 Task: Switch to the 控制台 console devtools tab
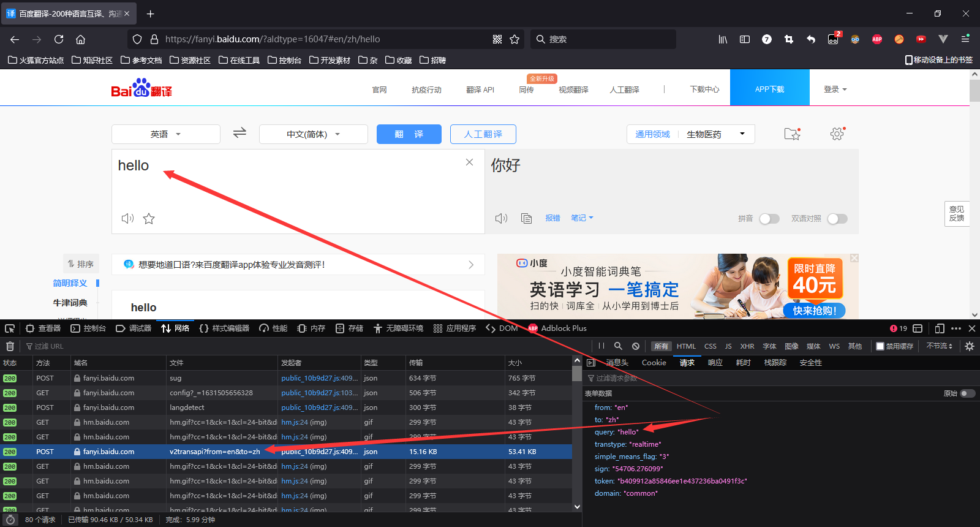point(88,328)
